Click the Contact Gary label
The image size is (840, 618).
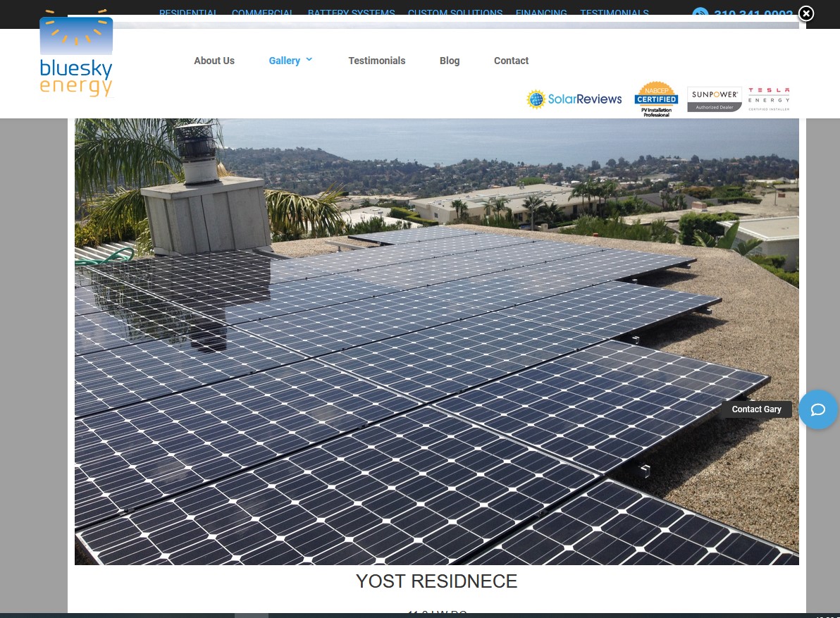point(756,409)
